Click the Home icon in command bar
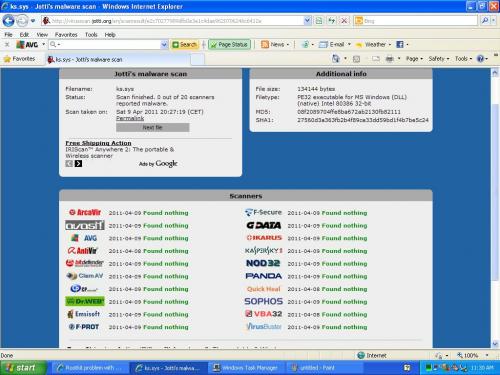The width and height of the screenshot is (500, 375). 336,59
